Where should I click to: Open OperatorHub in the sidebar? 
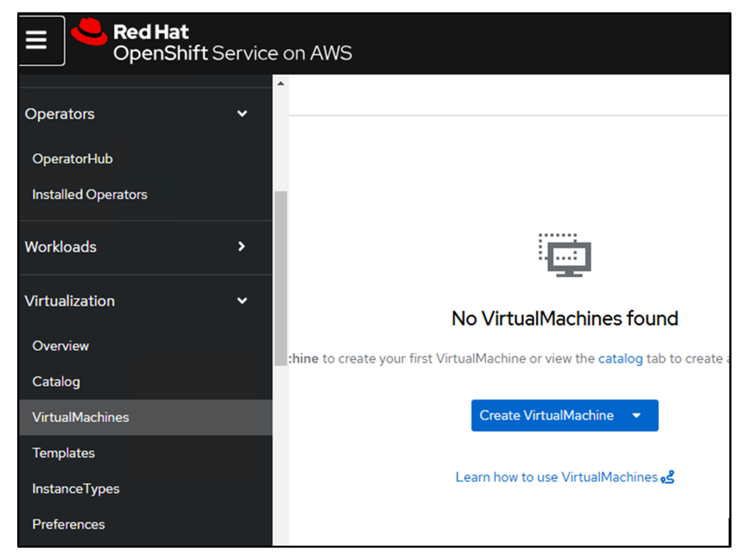pos(73,159)
